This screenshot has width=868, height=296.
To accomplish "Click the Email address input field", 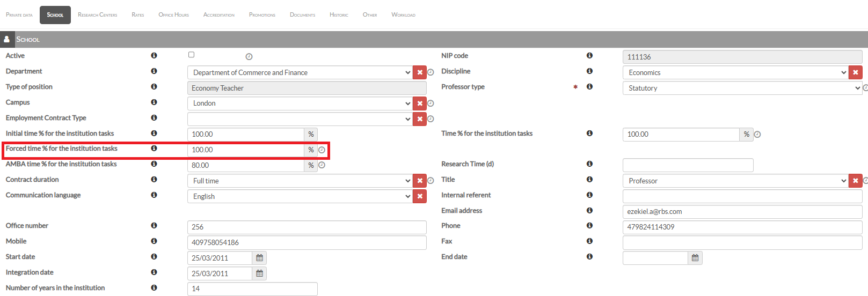I will [x=742, y=212].
